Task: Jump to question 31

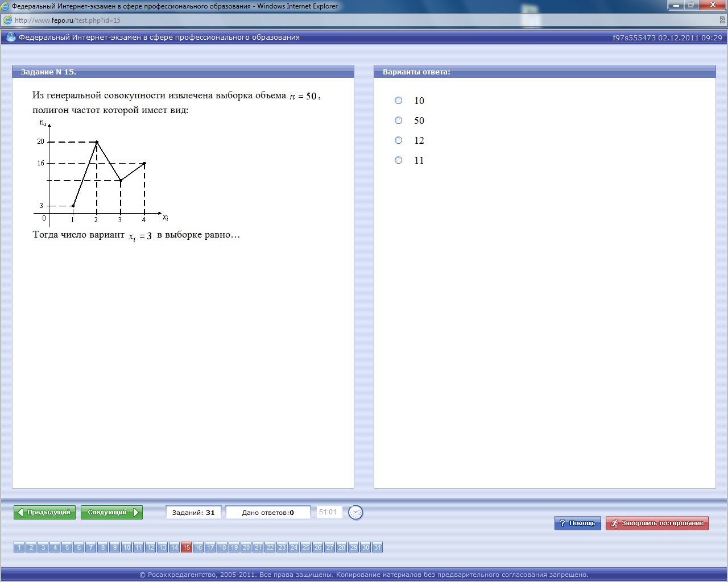Action: (378, 547)
